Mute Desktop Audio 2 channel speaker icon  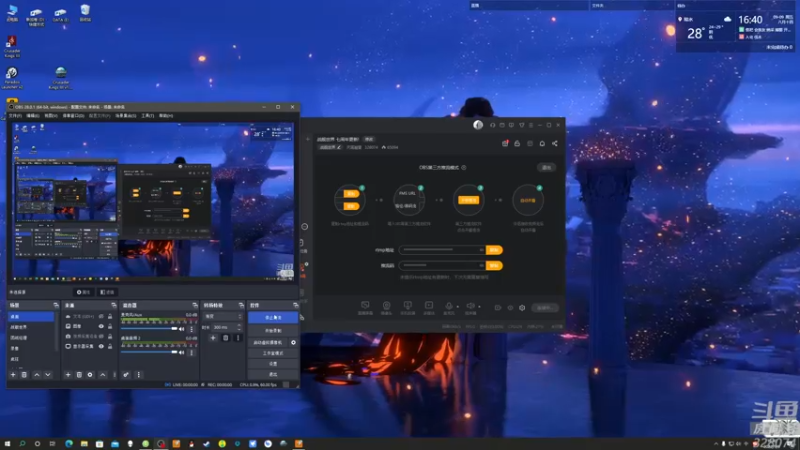pos(182,352)
